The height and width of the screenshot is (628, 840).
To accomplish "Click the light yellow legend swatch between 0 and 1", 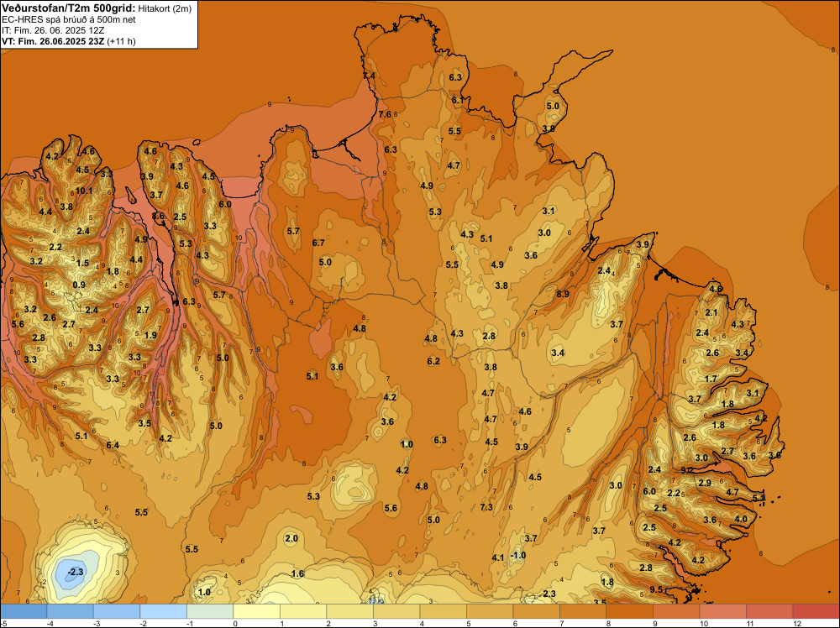I will tap(256, 611).
